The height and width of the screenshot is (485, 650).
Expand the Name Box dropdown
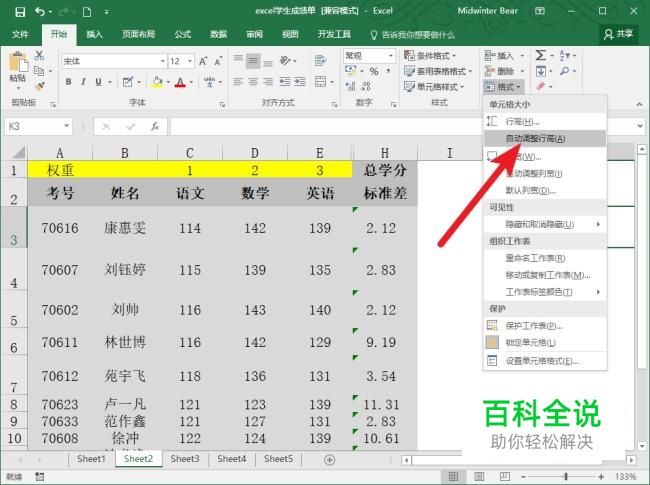click(x=66, y=126)
